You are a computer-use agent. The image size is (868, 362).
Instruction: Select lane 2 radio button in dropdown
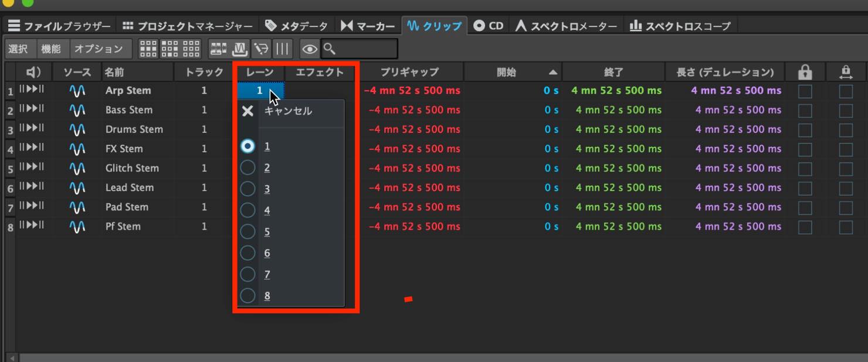248,168
